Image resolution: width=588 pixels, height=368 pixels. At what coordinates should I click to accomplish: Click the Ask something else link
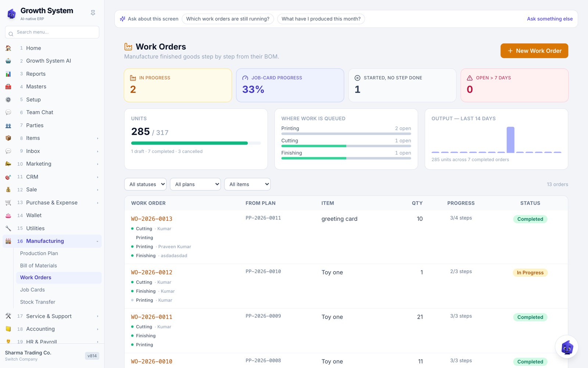tap(550, 19)
